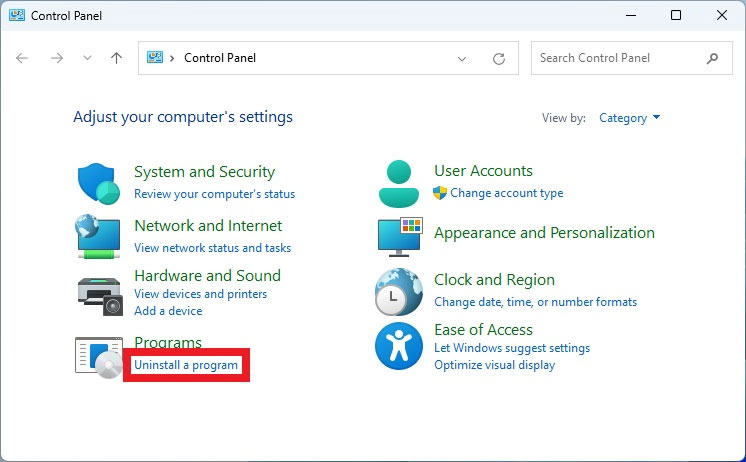Viewport: 746px width, 462px height.
Task: Open Hardware and Sound category
Action: [x=207, y=275]
